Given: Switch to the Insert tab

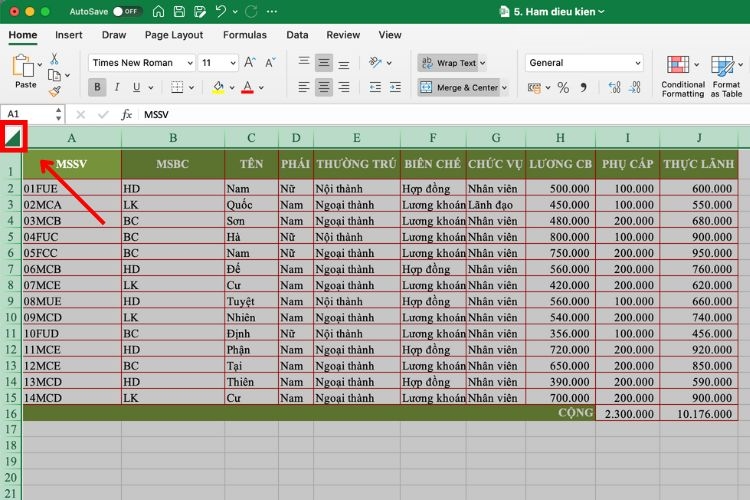Looking at the screenshot, I should pyautogui.click(x=68, y=35).
